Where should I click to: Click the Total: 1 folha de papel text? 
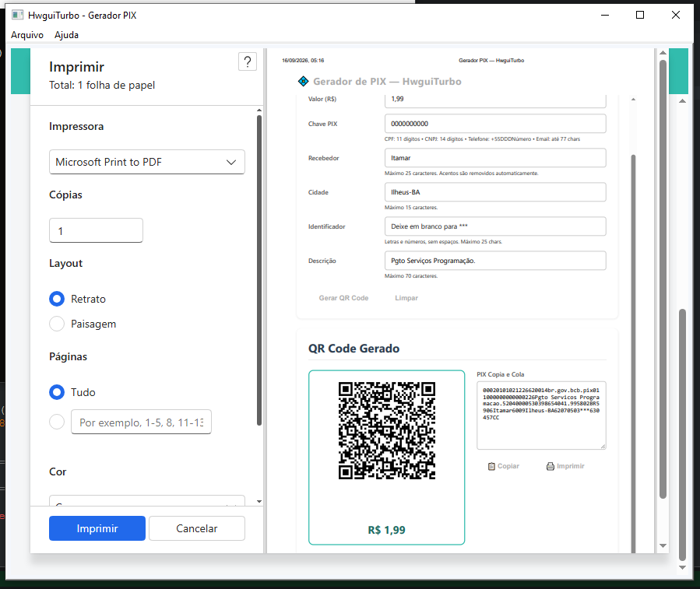point(102,86)
